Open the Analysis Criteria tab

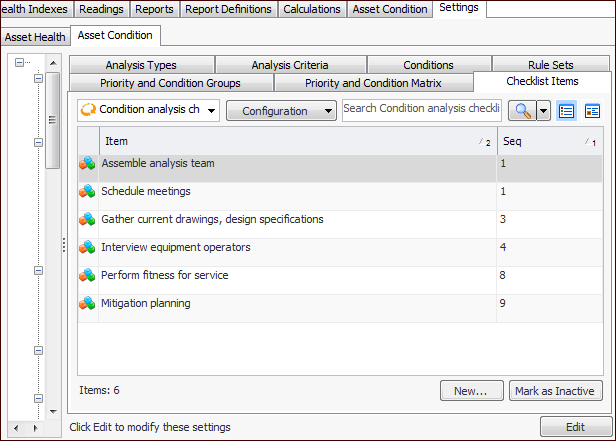tap(289, 65)
